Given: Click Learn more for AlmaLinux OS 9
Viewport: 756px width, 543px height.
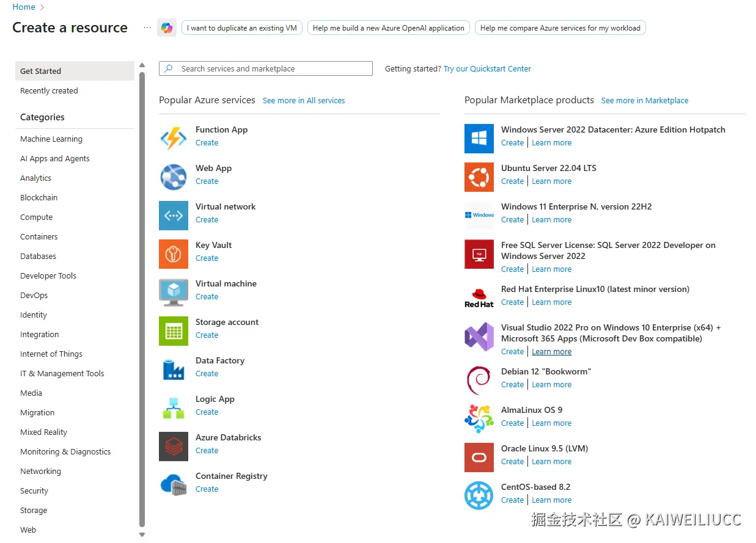Looking at the screenshot, I should click(x=552, y=423).
